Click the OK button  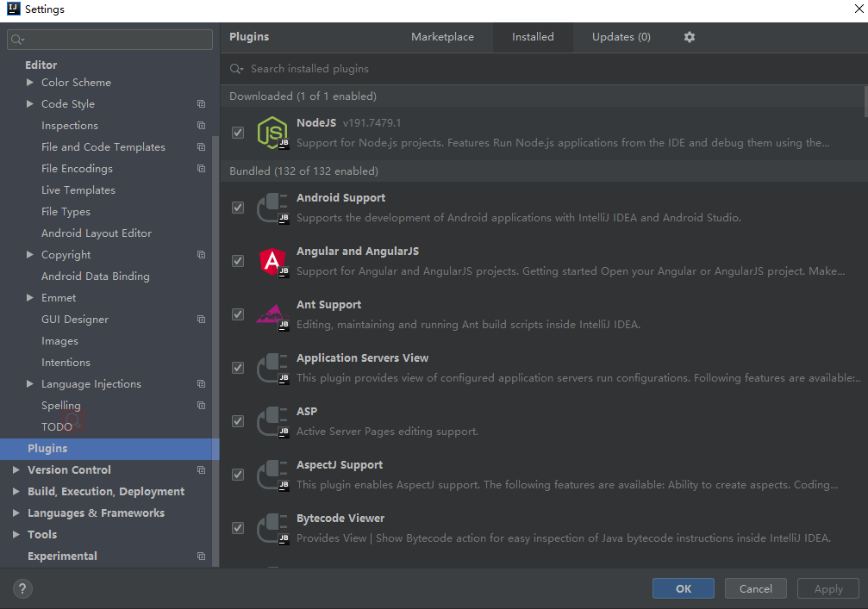(683, 588)
